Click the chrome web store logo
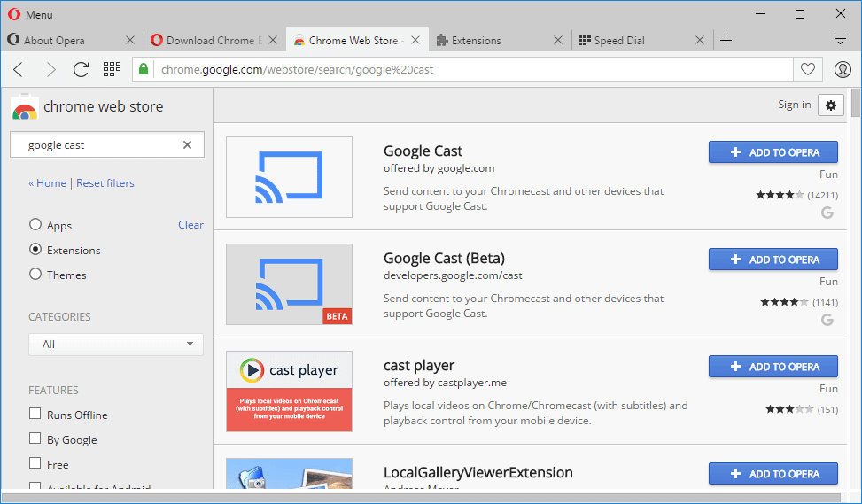Image resolution: width=862 pixels, height=504 pixels. coord(87,106)
